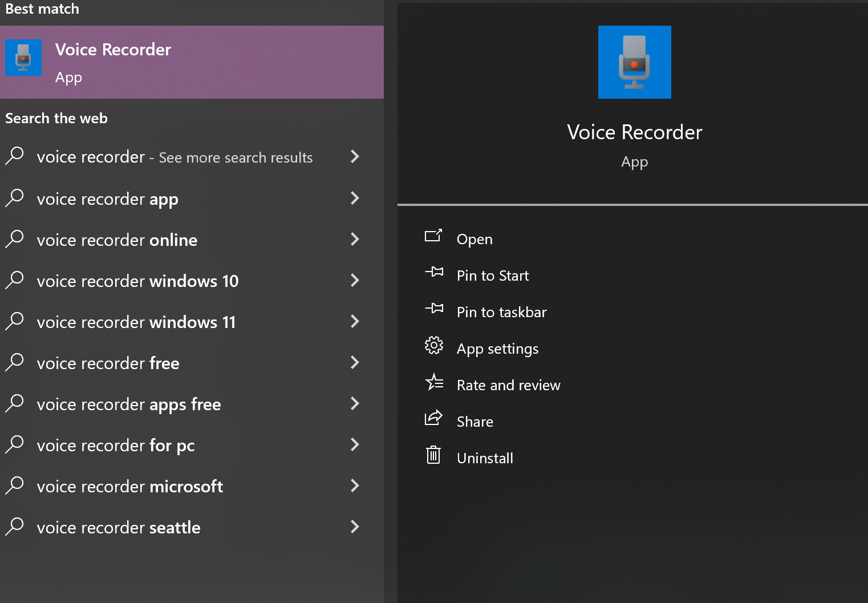Click the Share arrow icon

433,418
